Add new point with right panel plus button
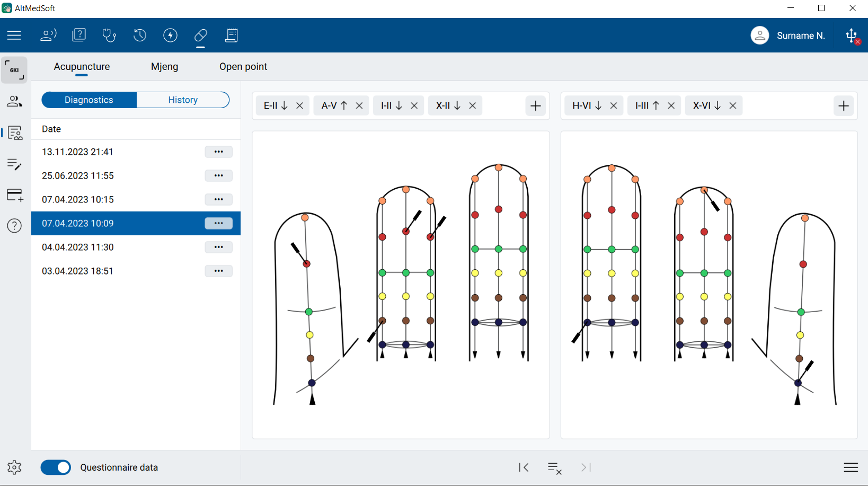The height and width of the screenshot is (486, 868). [843, 106]
